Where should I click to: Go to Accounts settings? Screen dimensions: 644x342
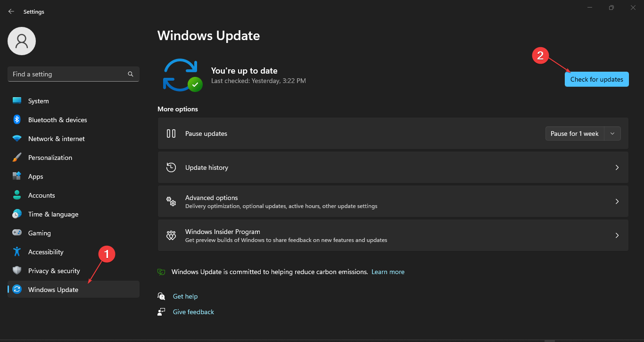(x=74, y=195)
